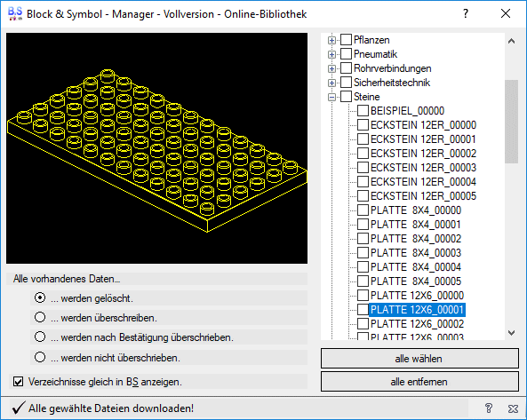Check the PLATTE 8X4_00000 checkbox
This screenshot has width=527, height=420.
[x=363, y=210]
